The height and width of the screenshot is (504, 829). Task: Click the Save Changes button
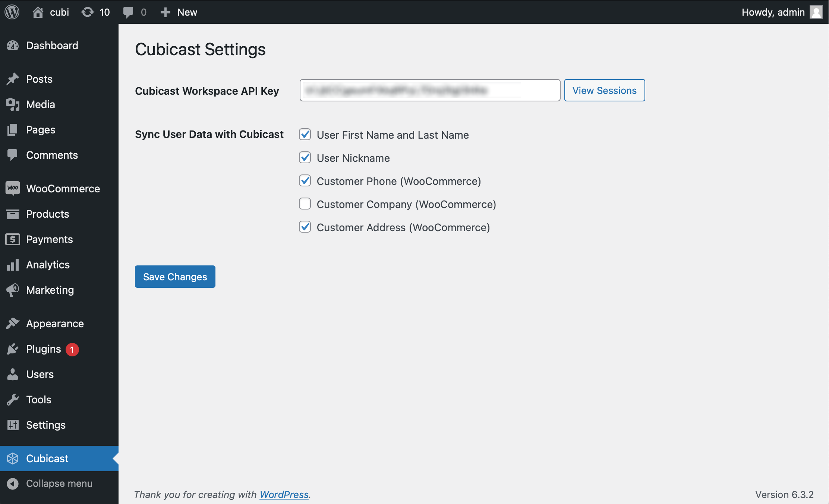coord(175,277)
